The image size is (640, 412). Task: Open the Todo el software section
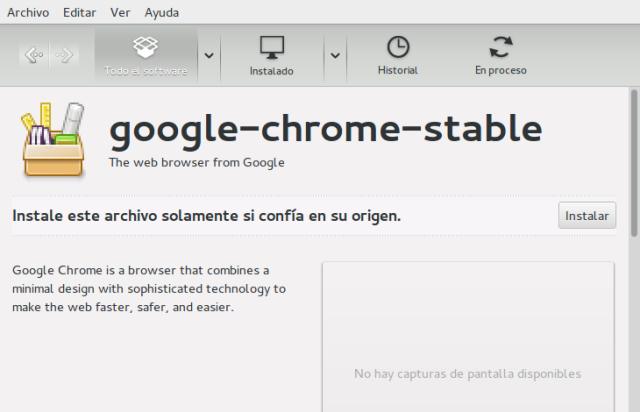click(145, 55)
